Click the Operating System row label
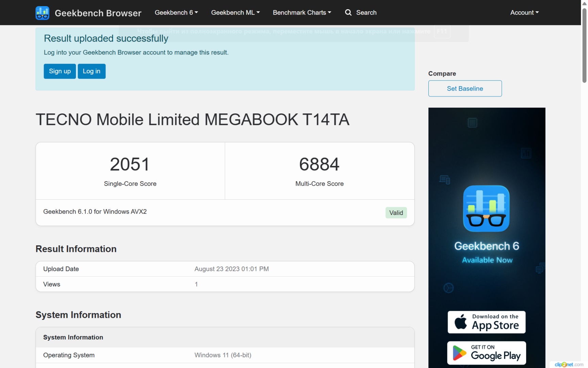The image size is (588, 368). point(69,355)
